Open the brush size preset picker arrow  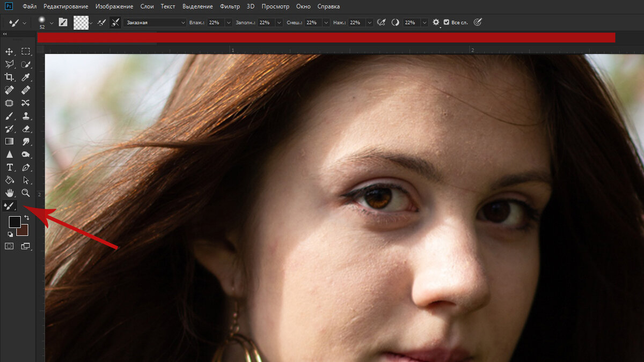pos(52,23)
